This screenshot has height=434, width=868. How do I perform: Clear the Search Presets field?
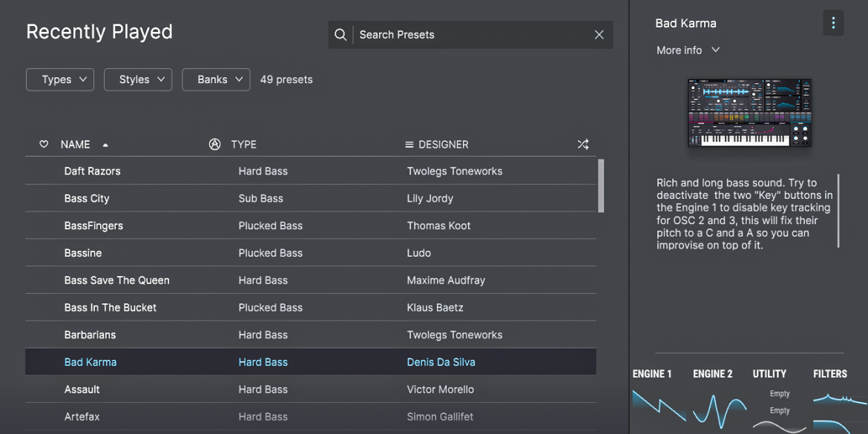pyautogui.click(x=599, y=35)
